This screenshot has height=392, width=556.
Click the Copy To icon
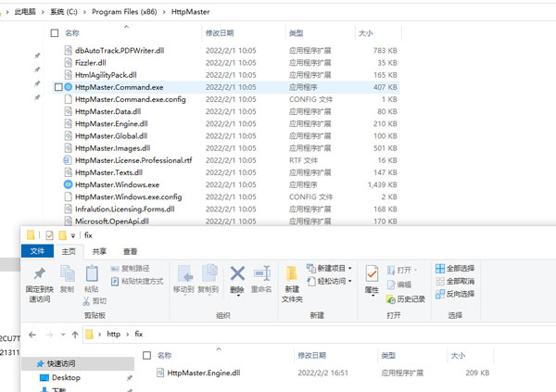209,273
